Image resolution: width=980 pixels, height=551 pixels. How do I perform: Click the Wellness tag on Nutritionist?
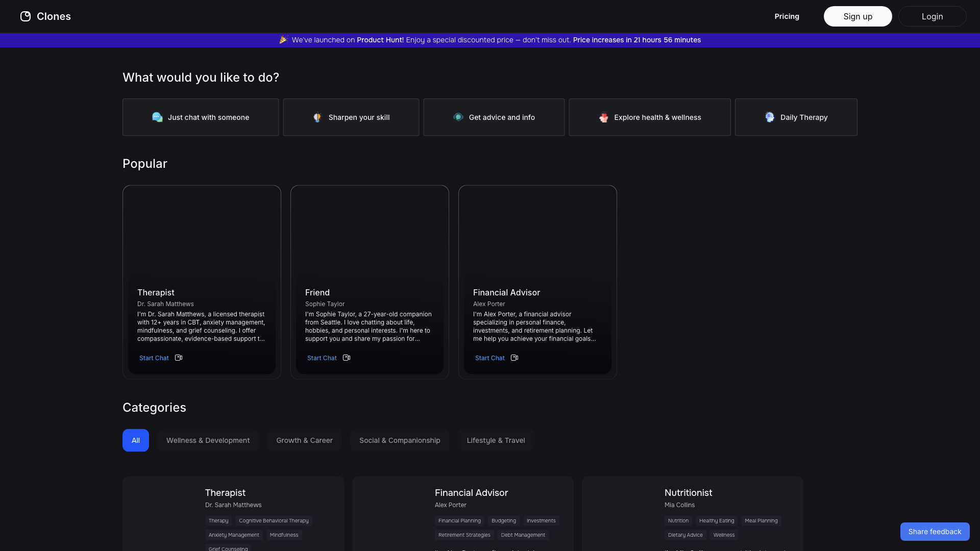tap(724, 535)
